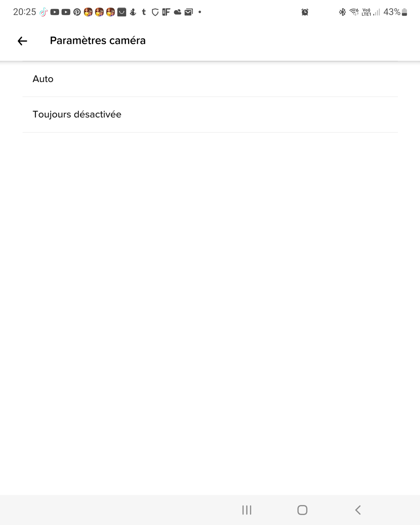Open recent apps from navigation bar
Viewport: 420px width, 525px height.
tap(247, 510)
